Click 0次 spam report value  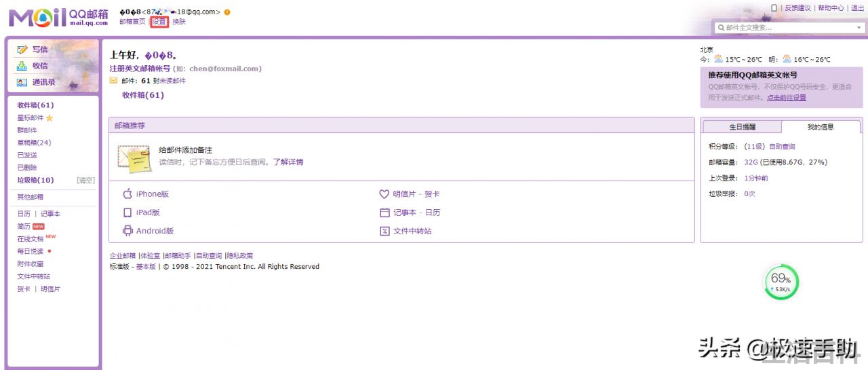(749, 194)
